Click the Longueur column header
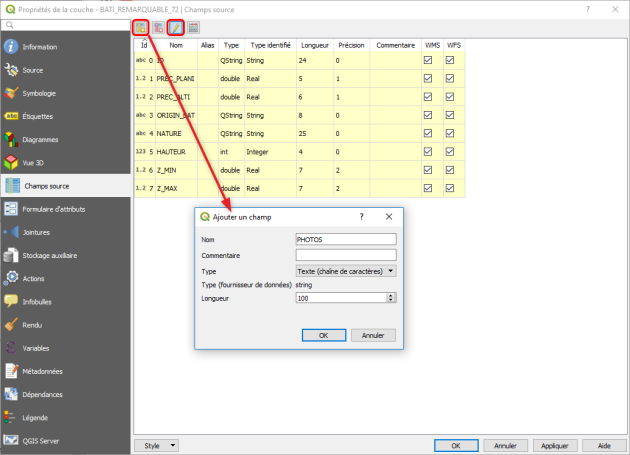This screenshot has width=630, height=455. [315, 45]
